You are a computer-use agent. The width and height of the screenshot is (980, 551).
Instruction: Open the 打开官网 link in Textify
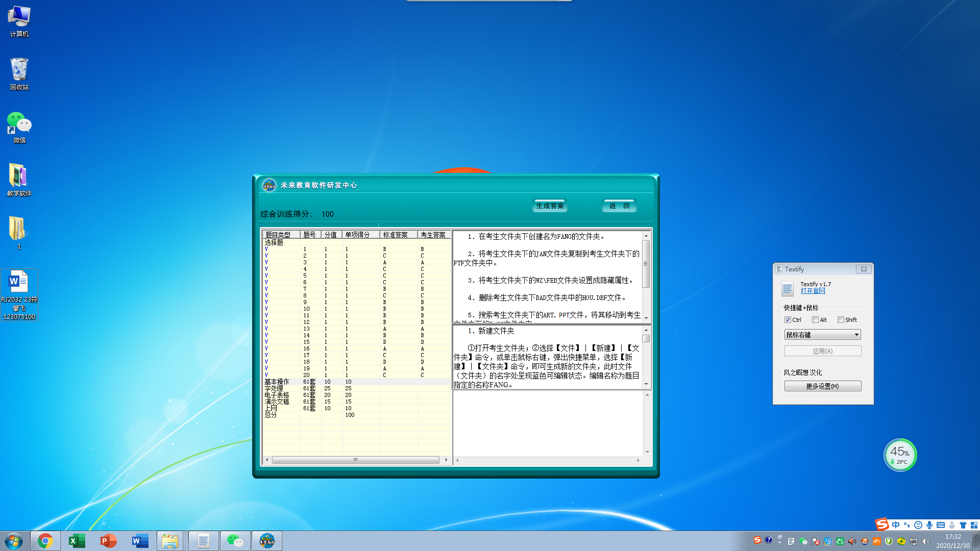pos(813,291)
